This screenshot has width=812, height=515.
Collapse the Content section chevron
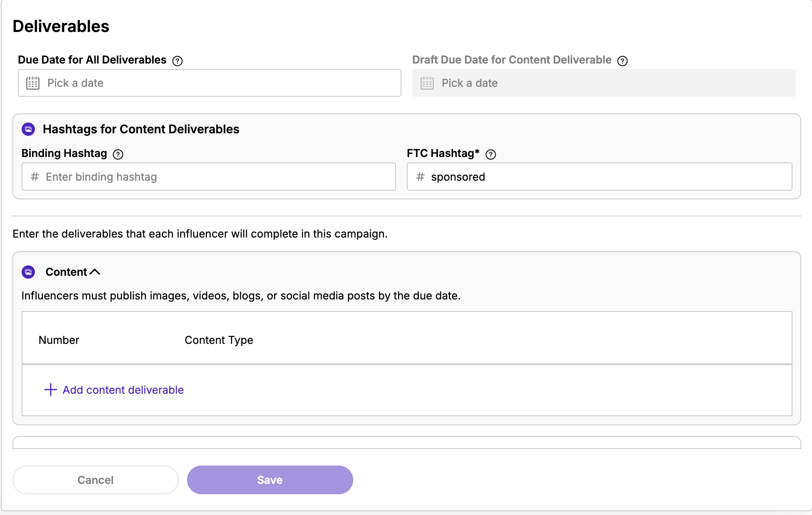point(95,272)
